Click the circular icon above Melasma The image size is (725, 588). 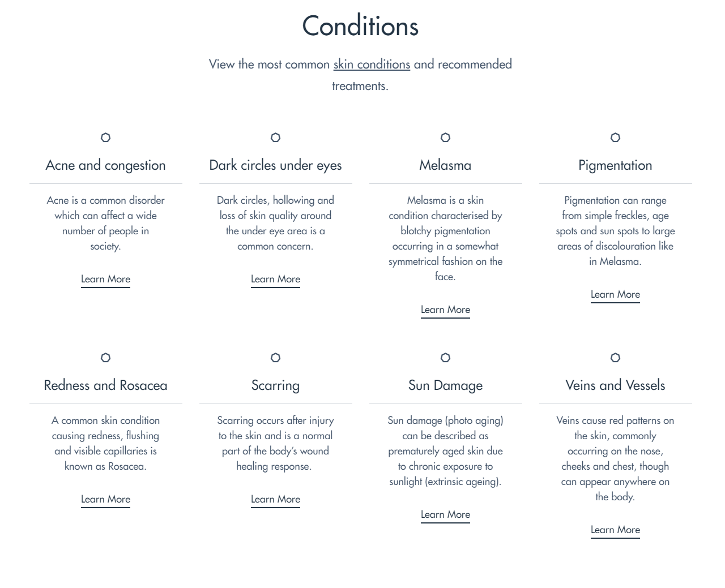(445, 138)
